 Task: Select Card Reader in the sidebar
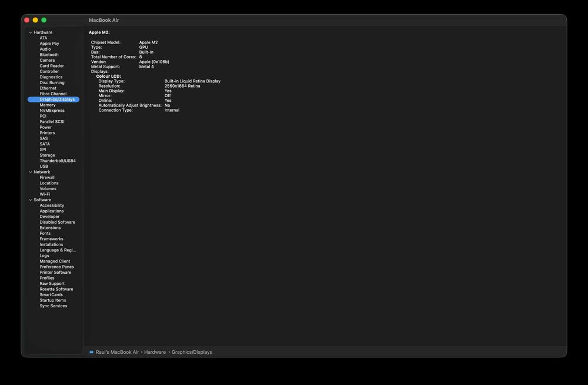pyautogui.click(x=52, y=66)
